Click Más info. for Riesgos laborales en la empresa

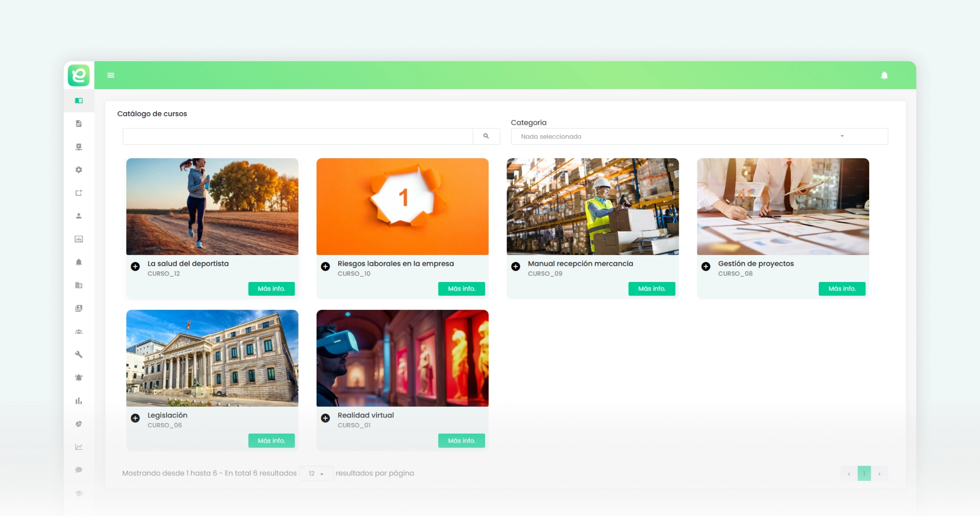[x=461, y=289]
